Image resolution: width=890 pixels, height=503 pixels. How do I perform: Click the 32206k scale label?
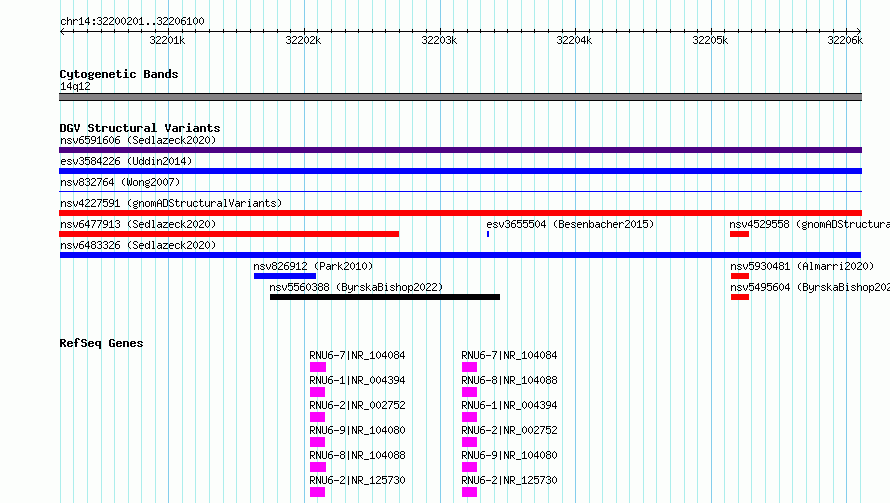[x=845, y=40]
